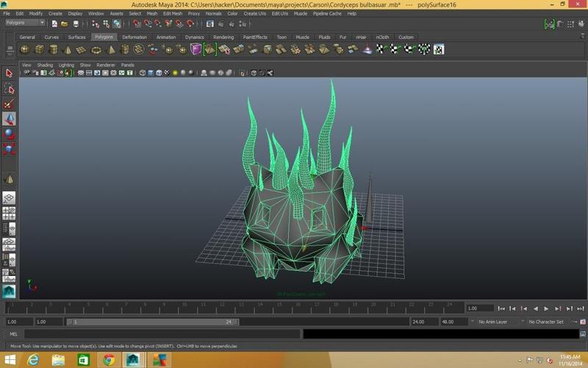Click the MEL command line input
The width and height of the screenshot is (588, 368).
point(162,334)
